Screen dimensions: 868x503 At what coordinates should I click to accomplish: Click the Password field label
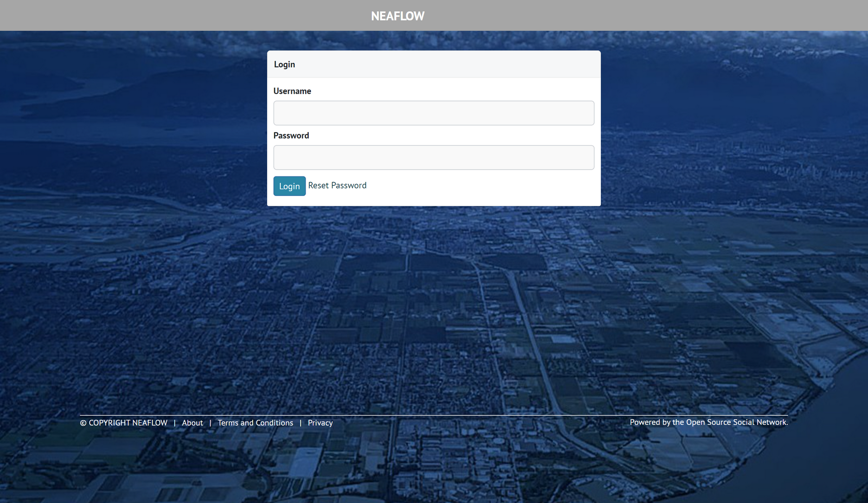pyautogui.click(x=291, y=136)
